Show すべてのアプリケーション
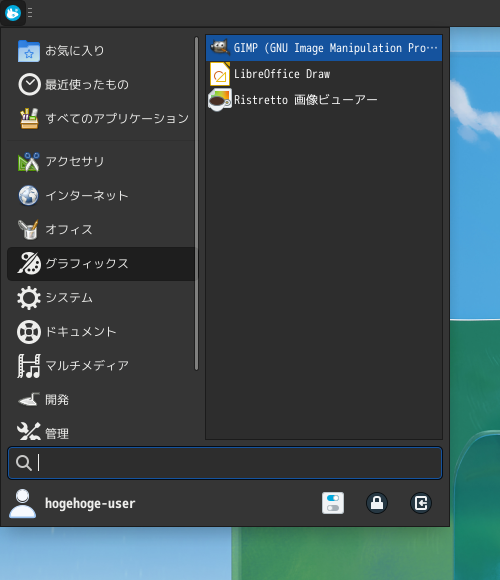 (101, 119)
